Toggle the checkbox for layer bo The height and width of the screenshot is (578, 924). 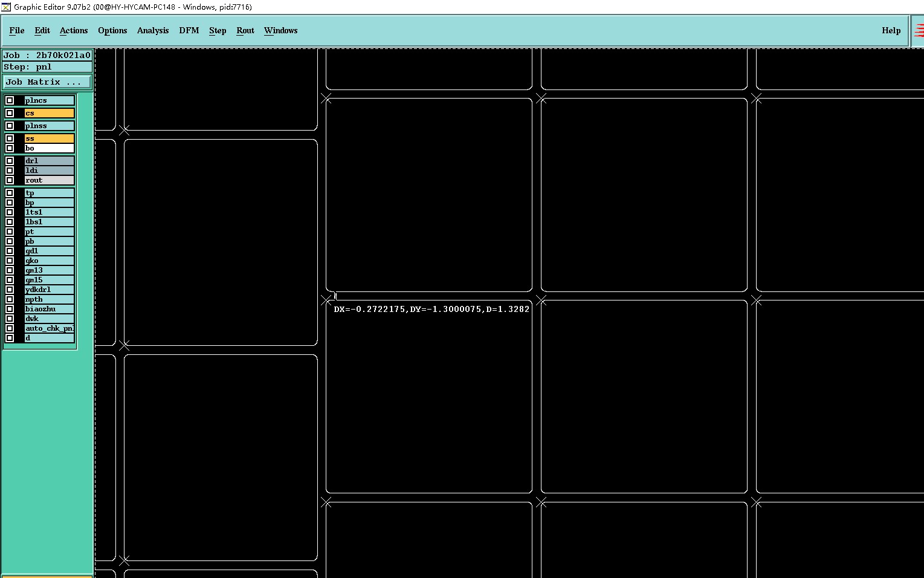click(10, 148)
